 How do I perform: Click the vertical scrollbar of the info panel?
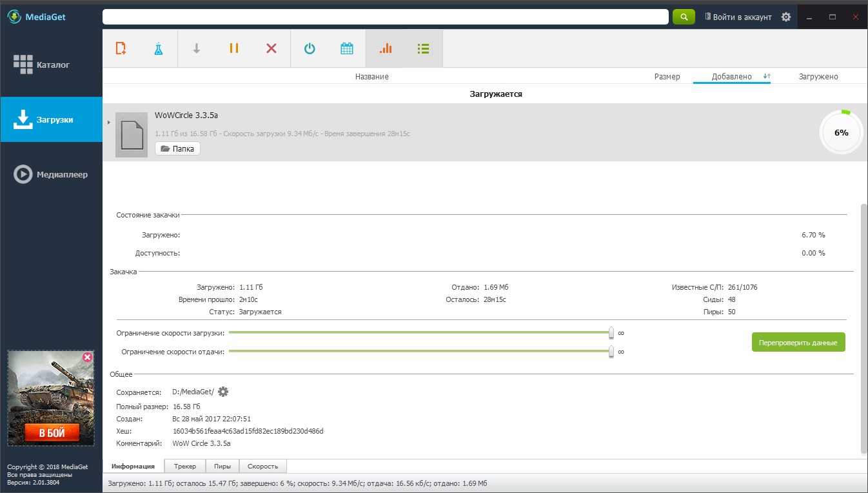[x=864, y=329]
